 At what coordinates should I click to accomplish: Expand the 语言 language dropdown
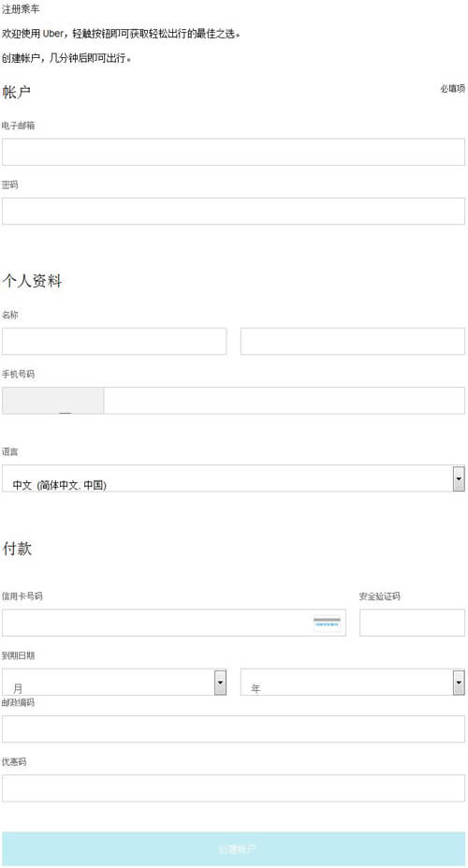(x=233, y=478)
